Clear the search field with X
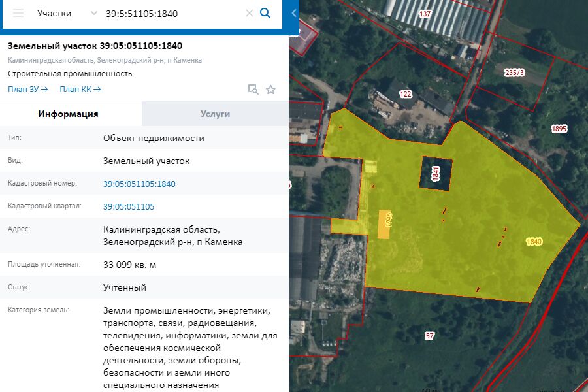588x392 pixels. [x=249, y=14]
